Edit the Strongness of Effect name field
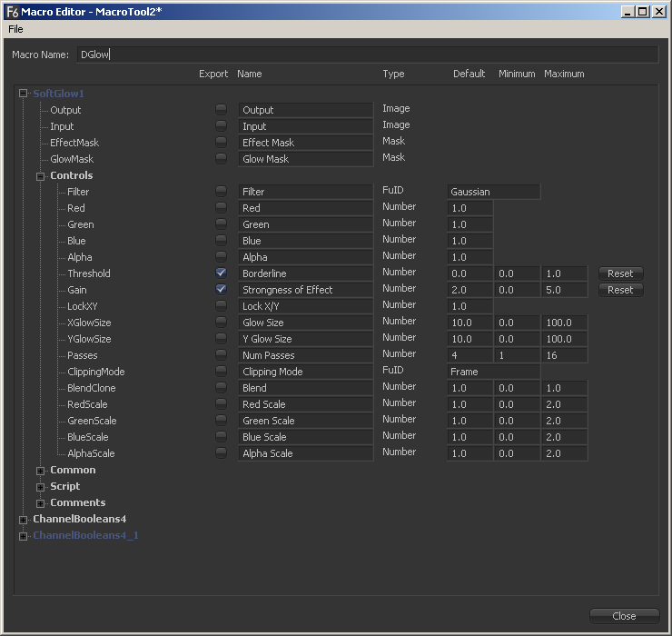Viewport: 672px width, 636px height. [305, 290]
